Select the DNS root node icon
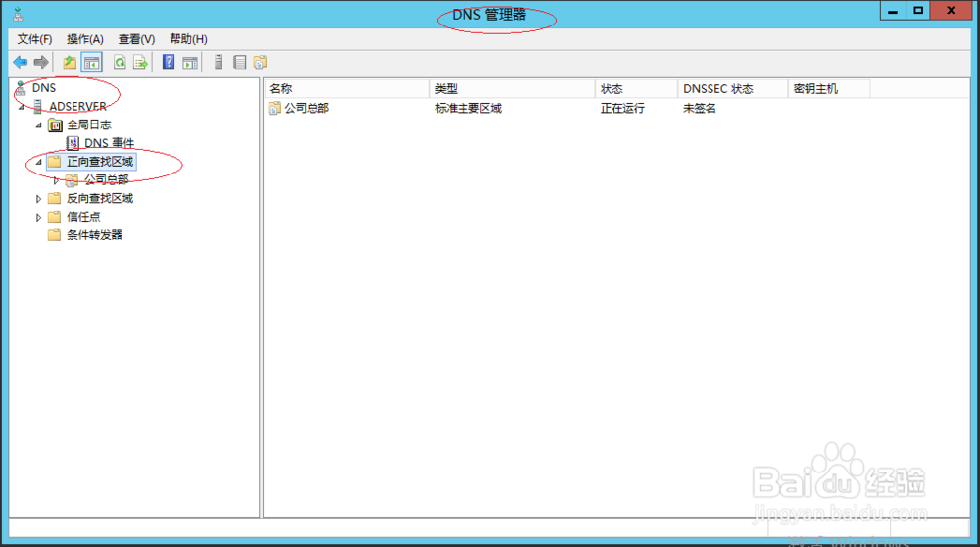 coord(22,88)
